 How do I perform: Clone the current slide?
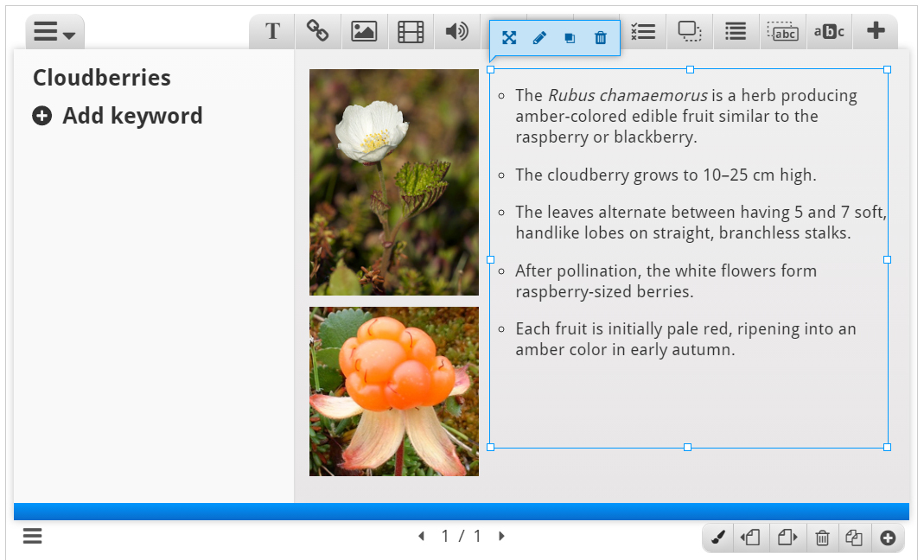(854, 538)
